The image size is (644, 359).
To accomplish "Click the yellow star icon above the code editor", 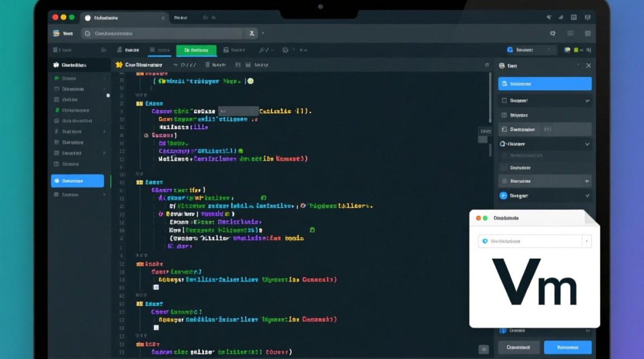I will click(119, 65).
